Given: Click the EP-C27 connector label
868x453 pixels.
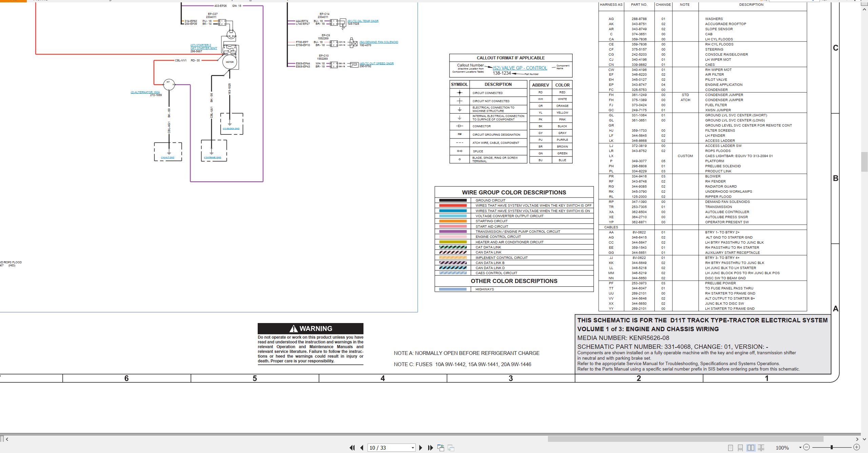Looking at the screenshot, I should coord(213,14).
